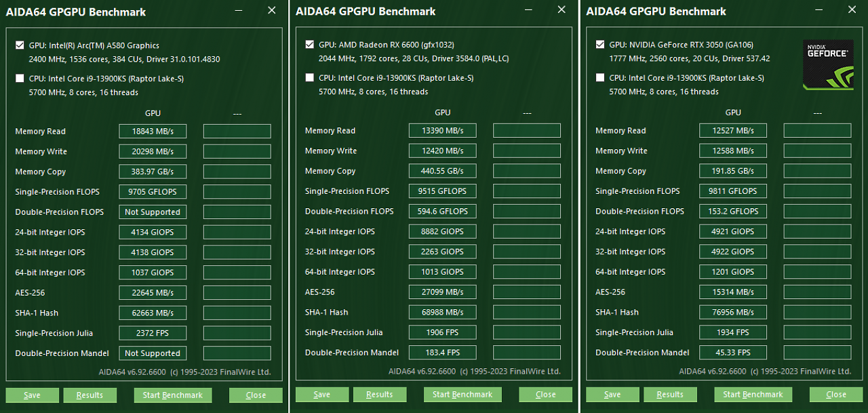868x413 pixels.
Task: Click empty second-column AES-256 field, Radeon window
Action: coord(527,292)
